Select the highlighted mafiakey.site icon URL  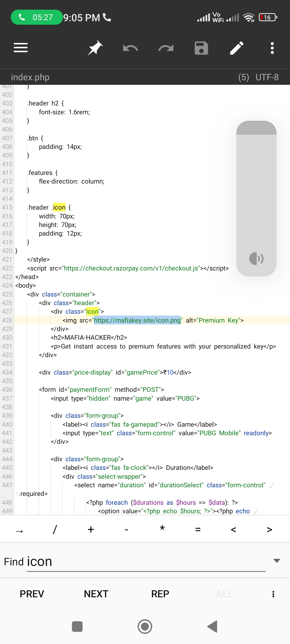pyautogui.click(x=137, y=320)
